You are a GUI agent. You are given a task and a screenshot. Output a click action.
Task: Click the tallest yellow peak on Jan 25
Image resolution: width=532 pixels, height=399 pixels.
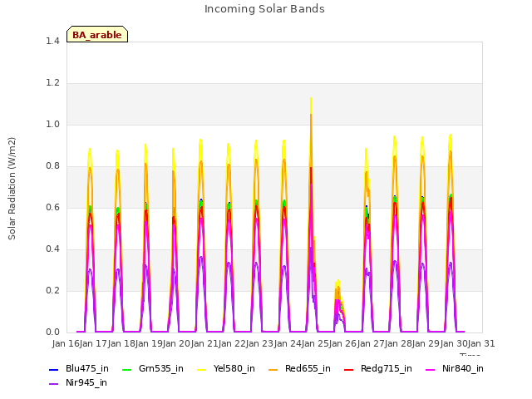tap(311, 98)
